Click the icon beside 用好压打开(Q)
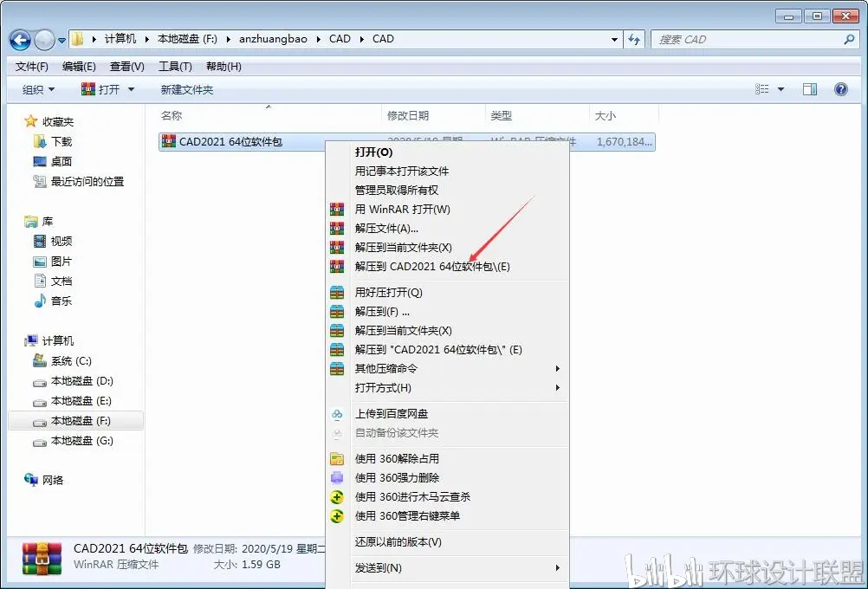 [x=337, y=292]
